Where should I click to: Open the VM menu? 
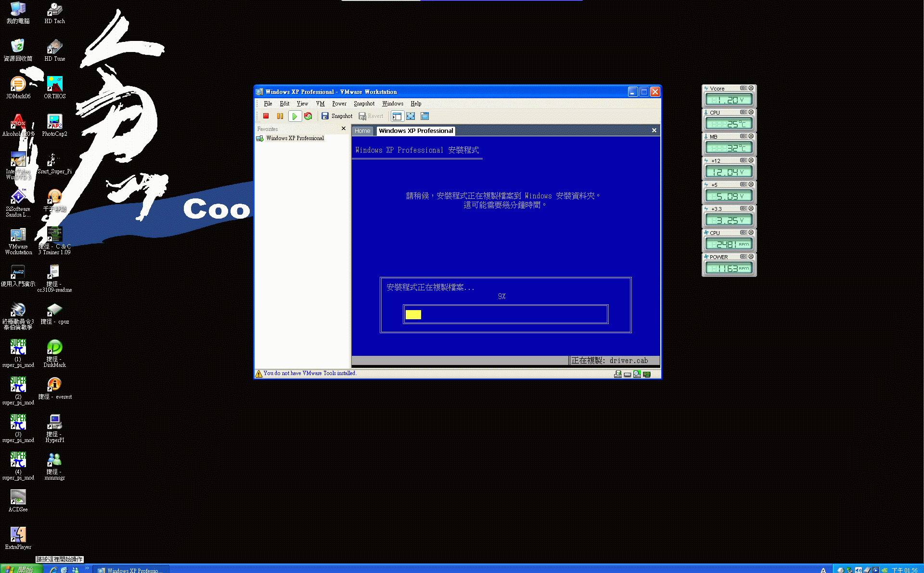click(320, 104)
